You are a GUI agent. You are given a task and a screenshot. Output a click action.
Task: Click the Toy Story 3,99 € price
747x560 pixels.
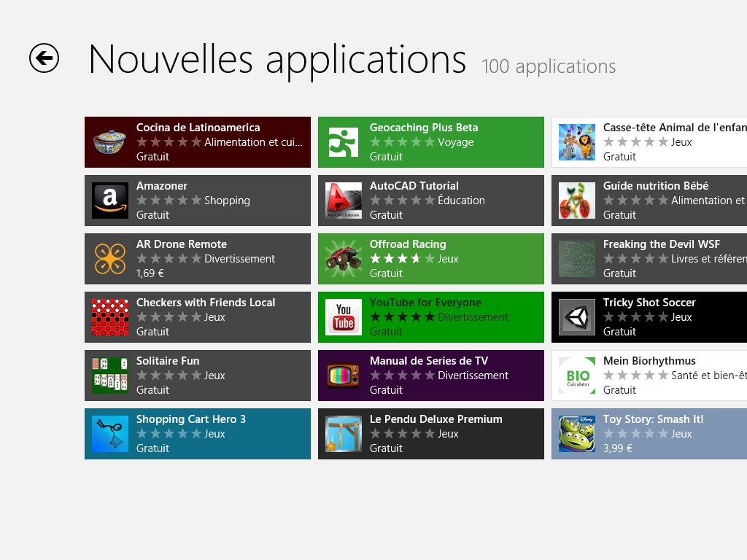(618, 448)
